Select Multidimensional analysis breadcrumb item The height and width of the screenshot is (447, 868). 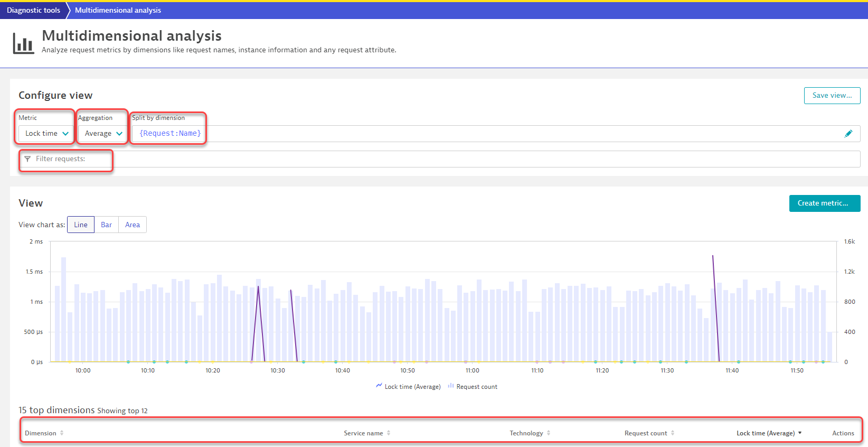click(x=118, y=10)
